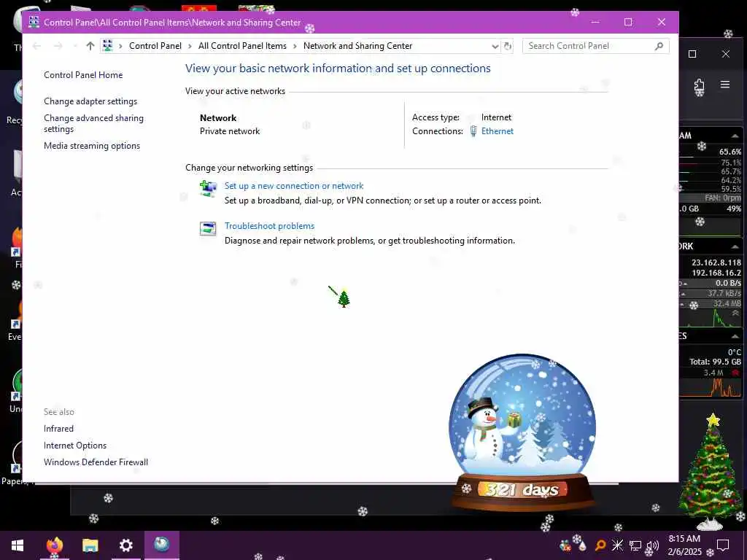747x560 pixels.
Task: Click the network tray icon
Action: tap(635, 545)
